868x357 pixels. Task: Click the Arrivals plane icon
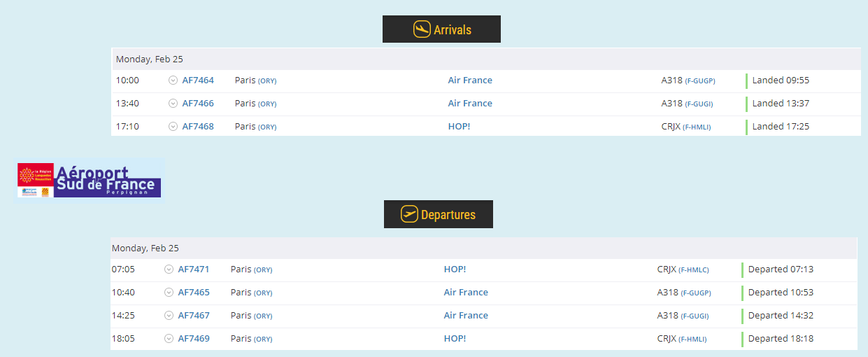422,29
